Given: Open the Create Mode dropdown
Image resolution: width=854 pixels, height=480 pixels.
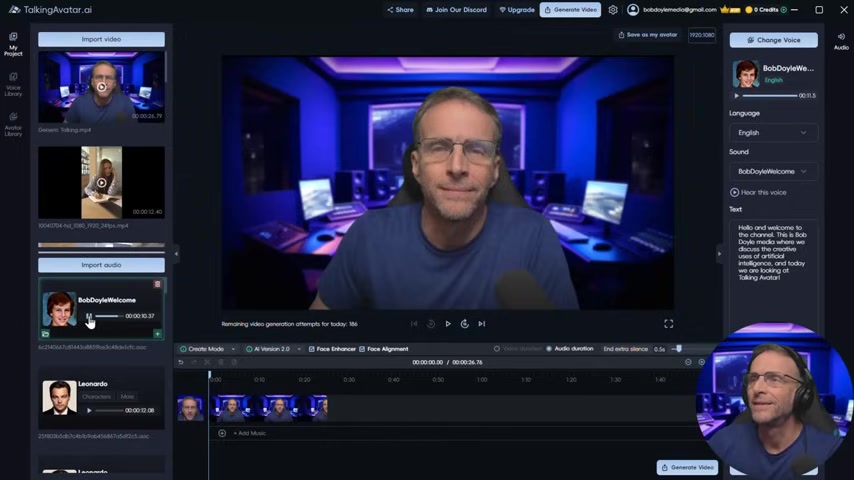Looking at the screenshot, I should coord(207,349).
